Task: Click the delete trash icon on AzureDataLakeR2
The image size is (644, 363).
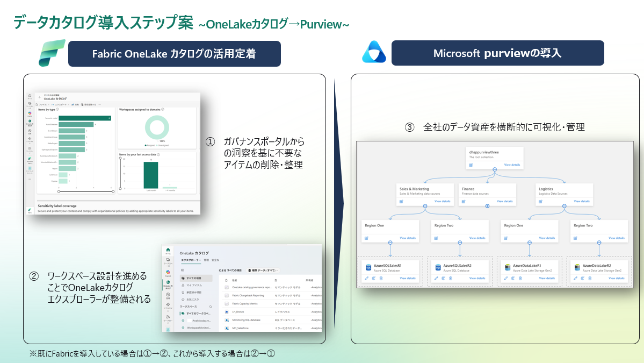Action: click(x=590, y=279)
